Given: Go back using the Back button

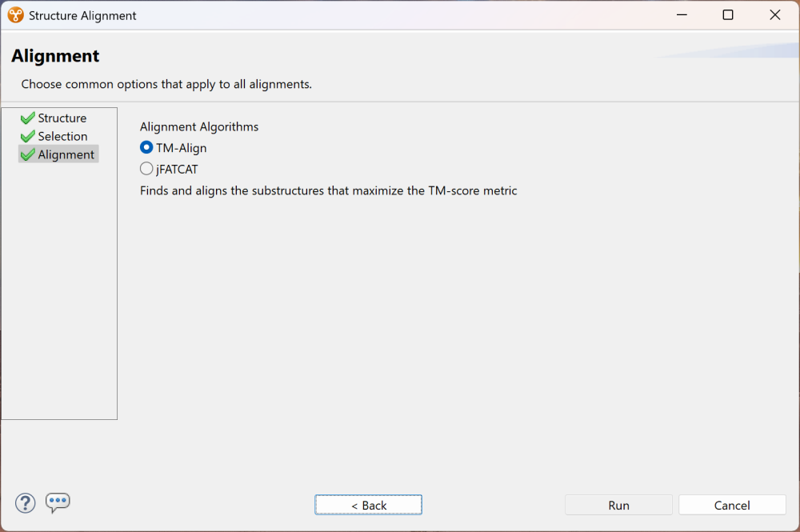Looking at the screenshot, I should coord(368,504).
